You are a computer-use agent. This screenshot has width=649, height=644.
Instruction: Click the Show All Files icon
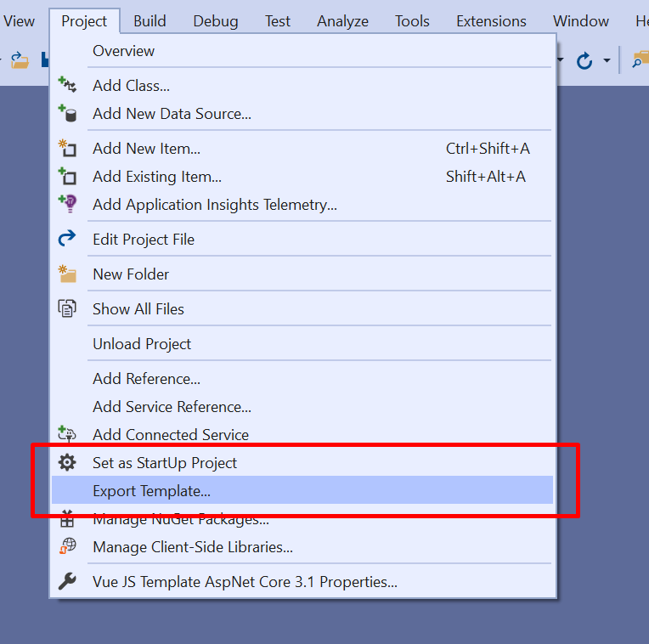coord(67,308)
